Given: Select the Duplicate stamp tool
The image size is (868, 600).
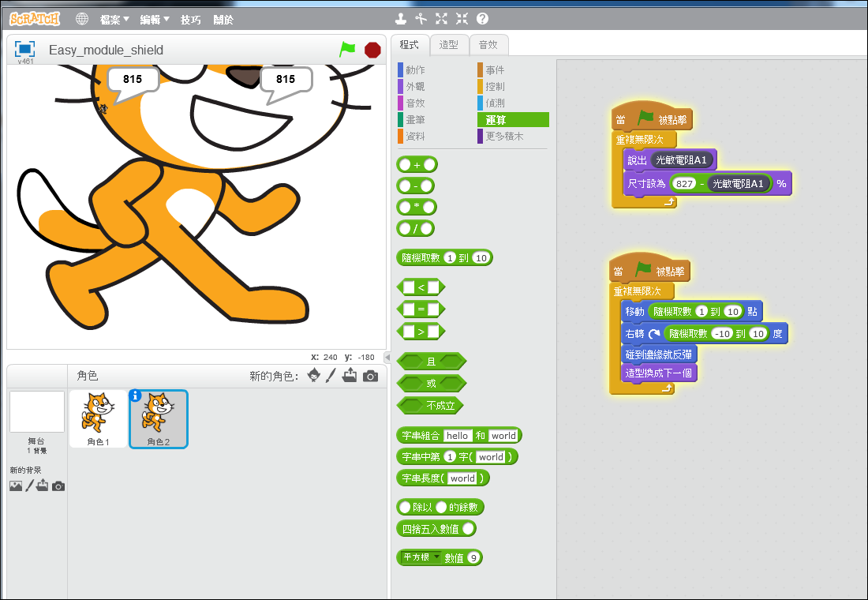Looking at the screenshot, I should (401, 19).
